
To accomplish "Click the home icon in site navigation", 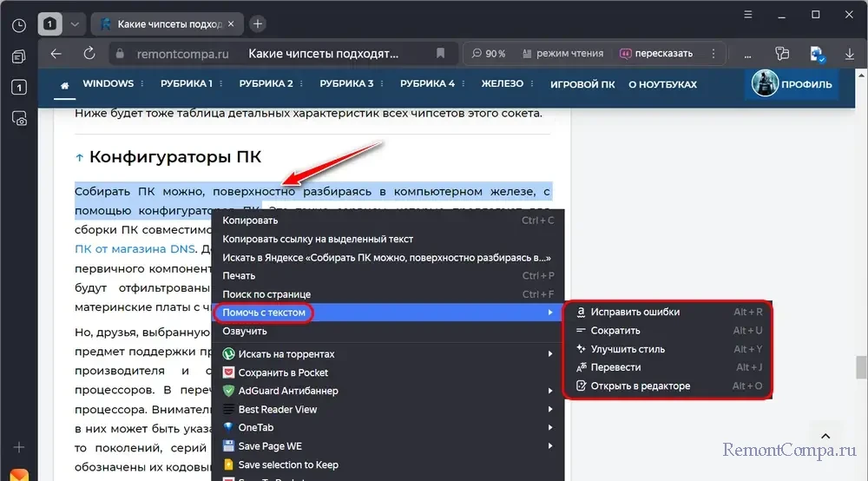I will click(x=64, y=84).
